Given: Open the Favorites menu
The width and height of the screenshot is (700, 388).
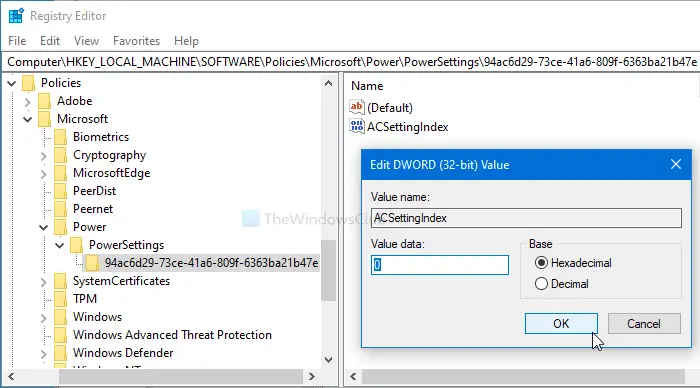Looking at the screenshot, I should point(136,41).
